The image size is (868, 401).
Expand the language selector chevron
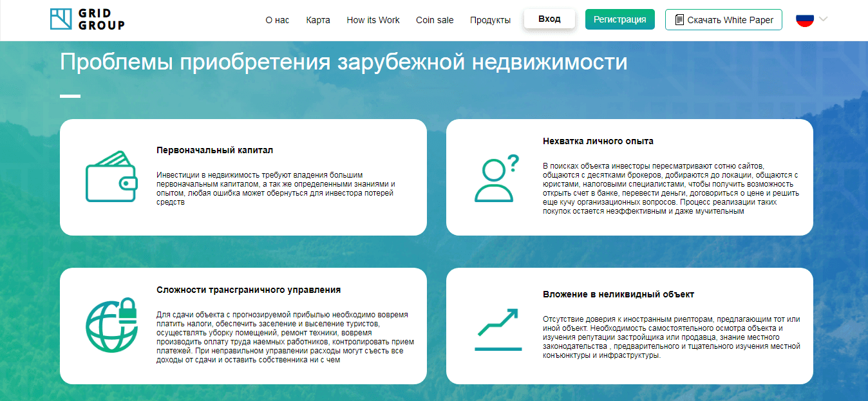click(x=823, y=19)
